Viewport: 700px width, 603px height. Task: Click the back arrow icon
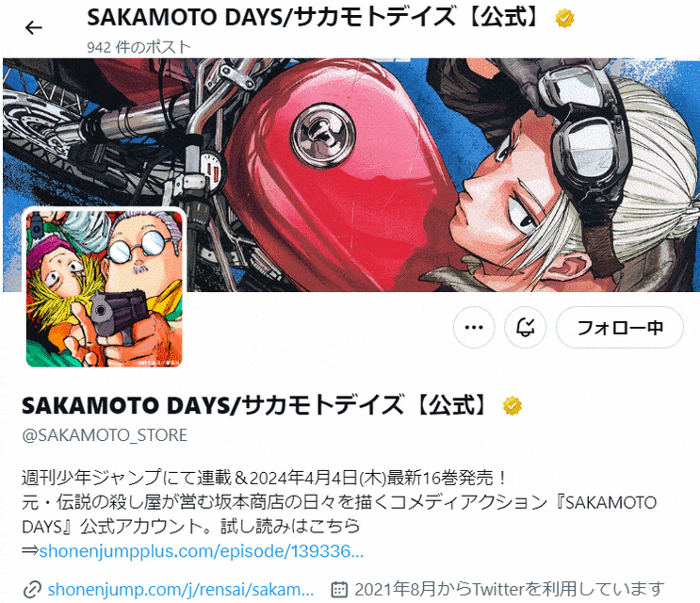click(34, 28)
